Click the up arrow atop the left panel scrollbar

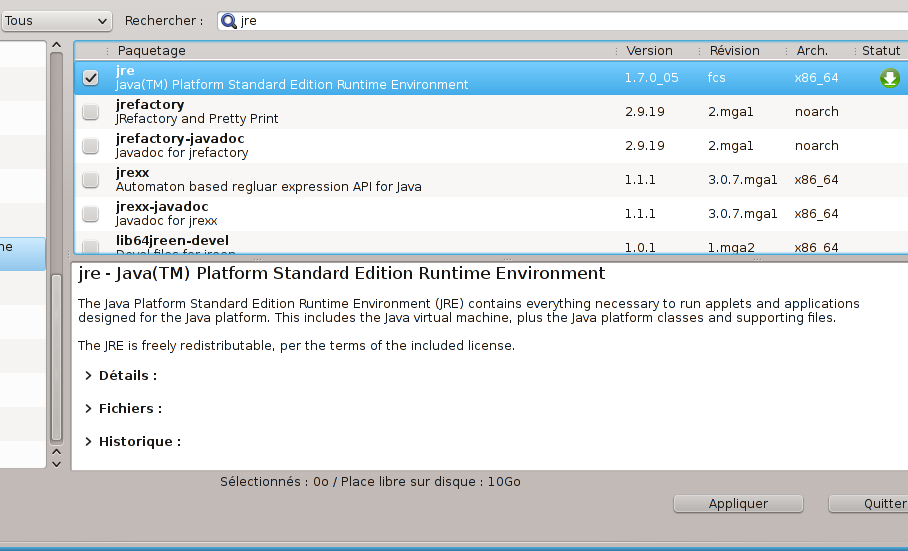[x=56, y=45]
